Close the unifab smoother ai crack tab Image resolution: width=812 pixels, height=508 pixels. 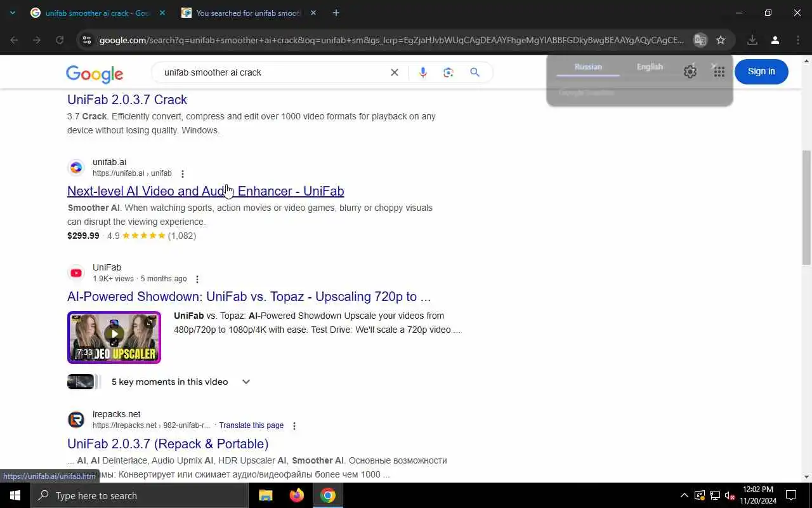pyautogui.click(x=162, y=13)
